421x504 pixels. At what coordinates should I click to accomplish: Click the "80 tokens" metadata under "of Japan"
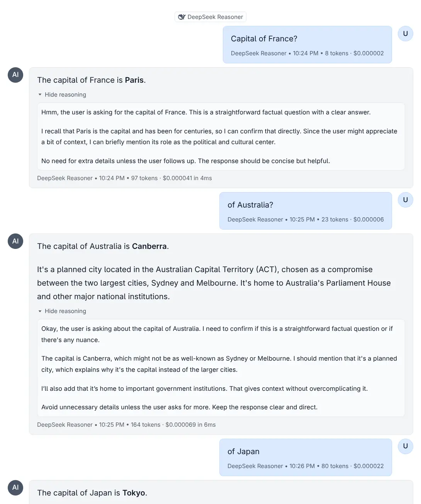pos(334,466)
